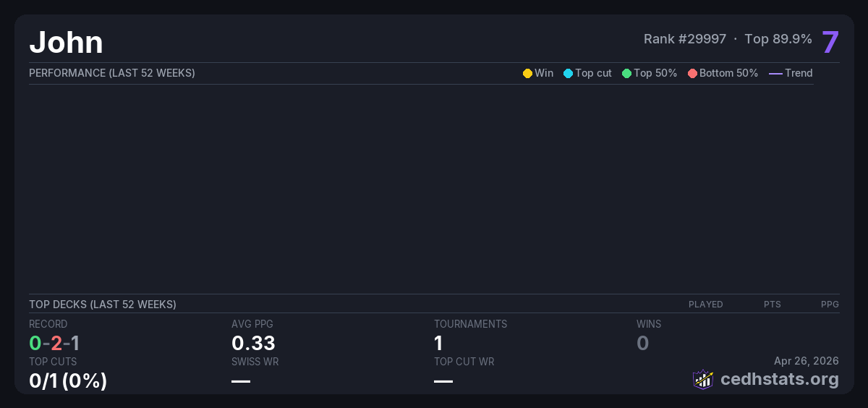The width and height of the screenshot is (868, 408).
Task: Click the cyan Top cut legend dot
Action: [x=568, y=73]
